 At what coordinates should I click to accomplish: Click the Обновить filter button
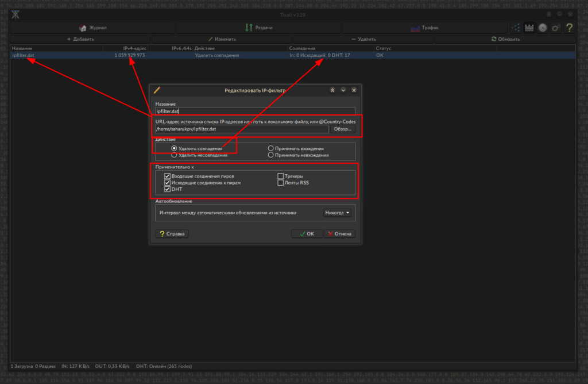(x=505, y=39)
